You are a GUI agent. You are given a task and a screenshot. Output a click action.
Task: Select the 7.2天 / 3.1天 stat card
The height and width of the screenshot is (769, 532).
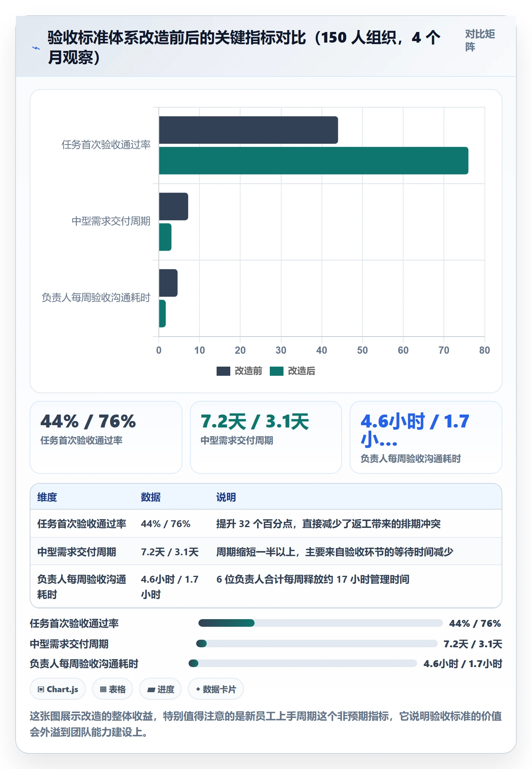tap(266, 437)
